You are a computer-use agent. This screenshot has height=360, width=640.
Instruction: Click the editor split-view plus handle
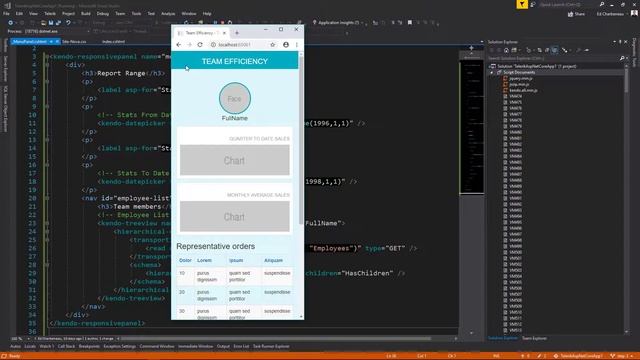471,48
